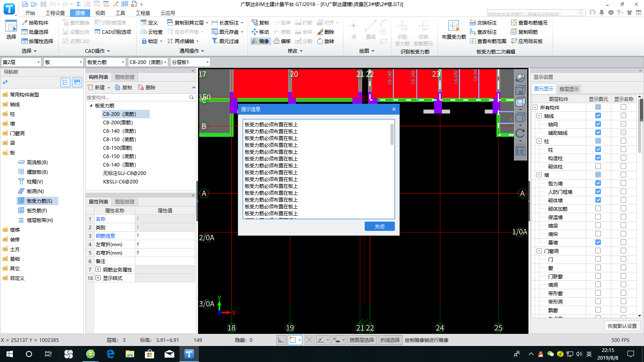This screenshot has width=644, height=362.
Task: Click the 删除 delete tool in ribbon
Action: click(326, 32)
